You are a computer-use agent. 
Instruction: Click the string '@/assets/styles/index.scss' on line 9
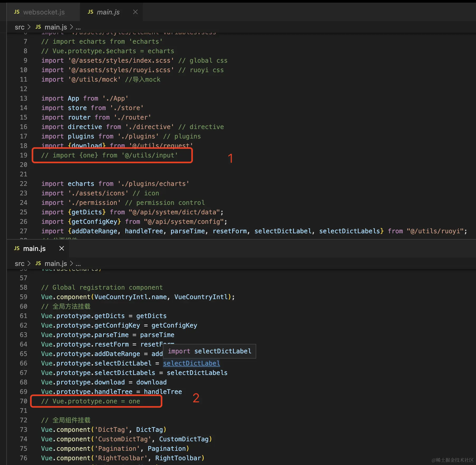121,61
